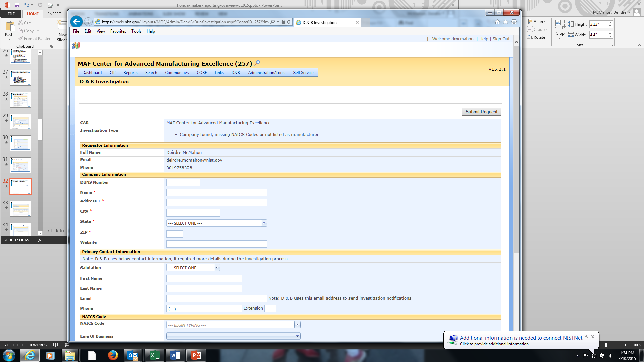Viewport: 644px width, 362px height.
Task: Open Excel from the taskbar
Action: pyautogui.click(x=155, y=355)
